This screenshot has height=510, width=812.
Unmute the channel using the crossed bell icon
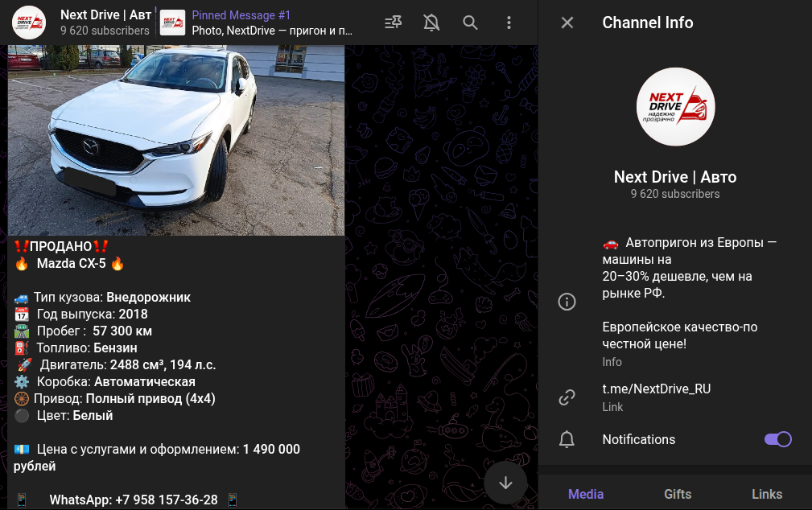[431, 23]
